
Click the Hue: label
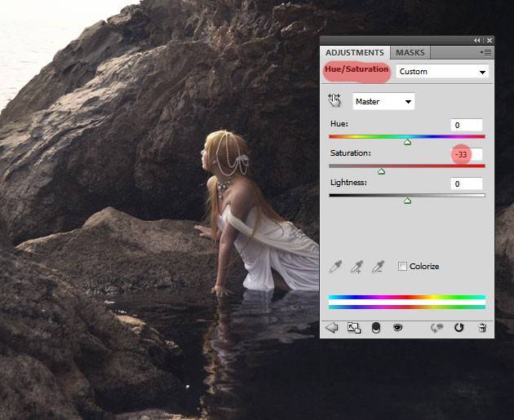[339, 124]
